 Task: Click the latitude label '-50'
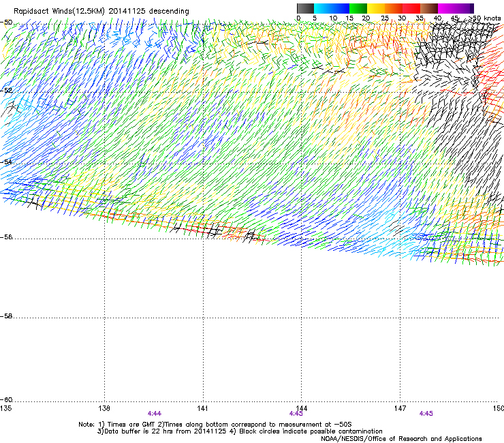6,22
